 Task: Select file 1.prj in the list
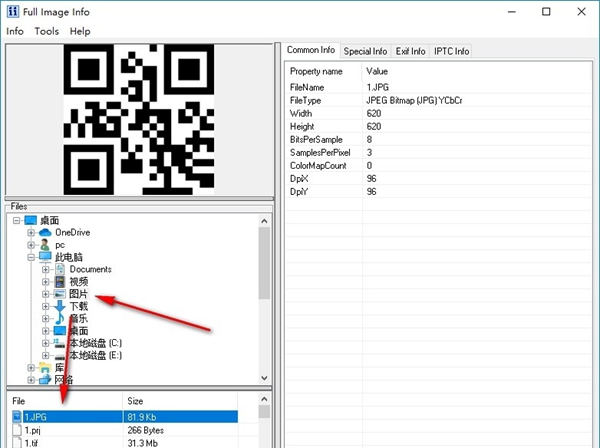[125, 430]
